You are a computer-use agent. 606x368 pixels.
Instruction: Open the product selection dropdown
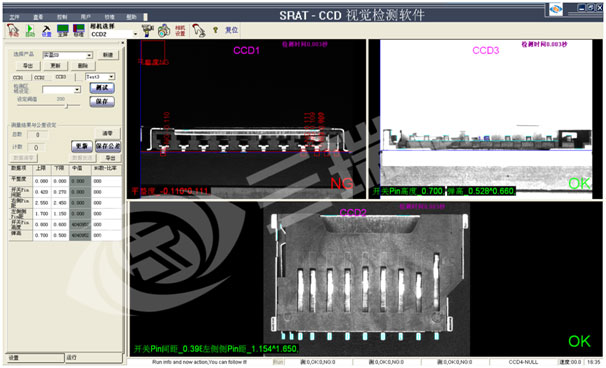[x=89, y=55]
